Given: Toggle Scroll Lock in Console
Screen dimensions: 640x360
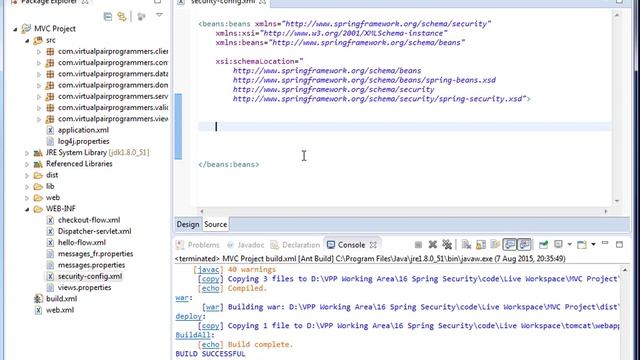Looking at the screenshot, I should click(x=481, y=245).
